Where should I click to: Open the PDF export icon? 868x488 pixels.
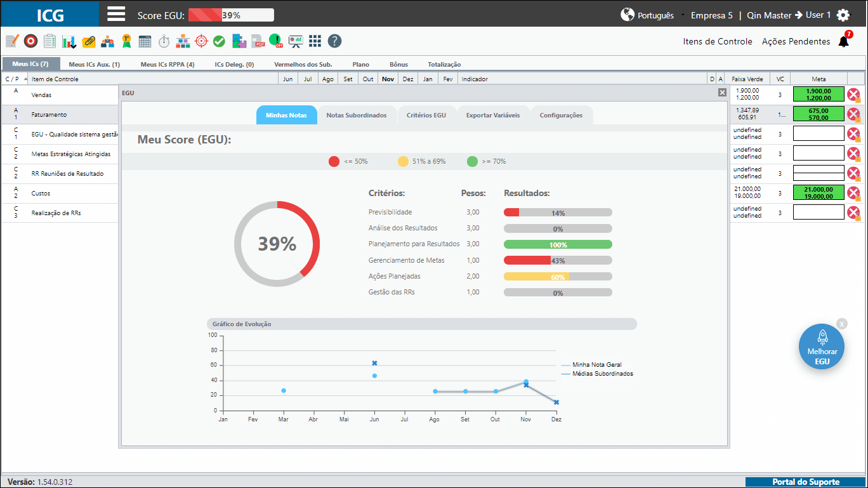[x=258, y=41]
